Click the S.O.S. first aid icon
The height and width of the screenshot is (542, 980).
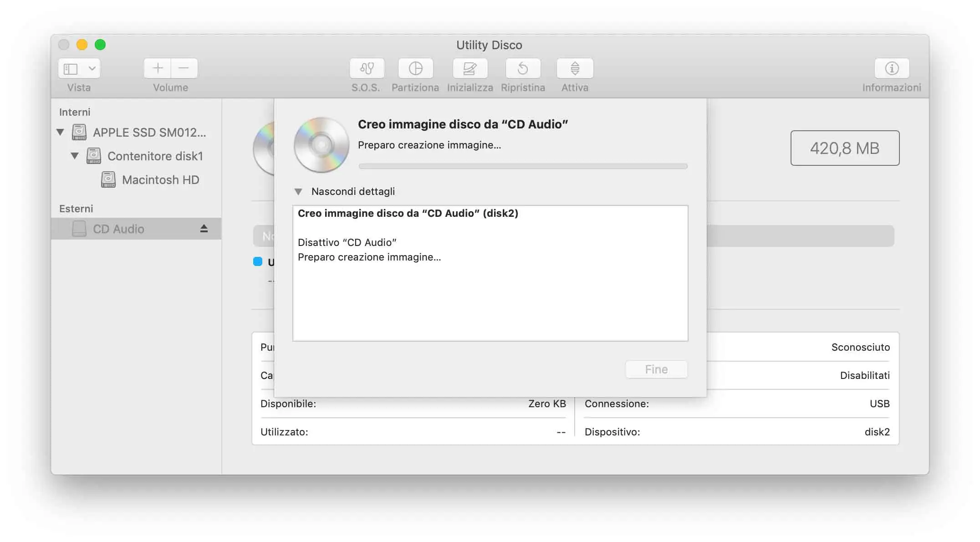point(367,69)
